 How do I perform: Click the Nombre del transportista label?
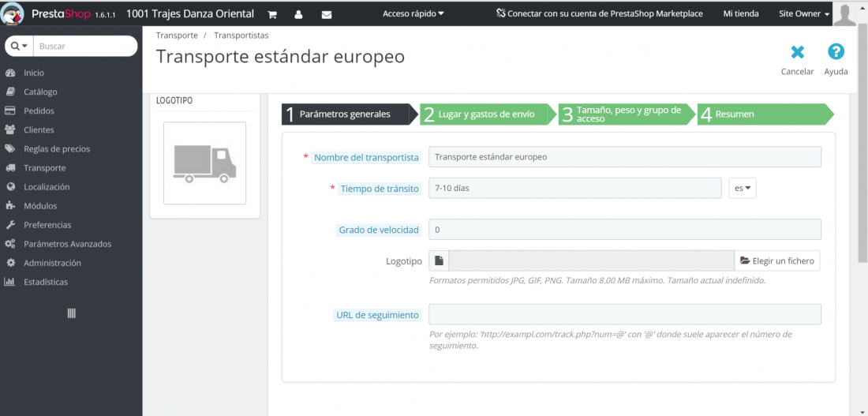pos(366,157)
